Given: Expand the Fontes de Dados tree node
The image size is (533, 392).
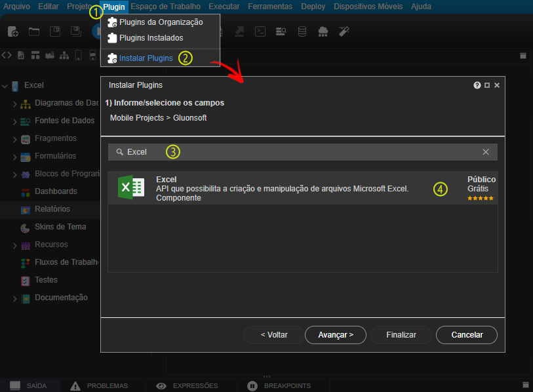Looking at the screenshot, I should pyautogui.click(x=14, y=122).
